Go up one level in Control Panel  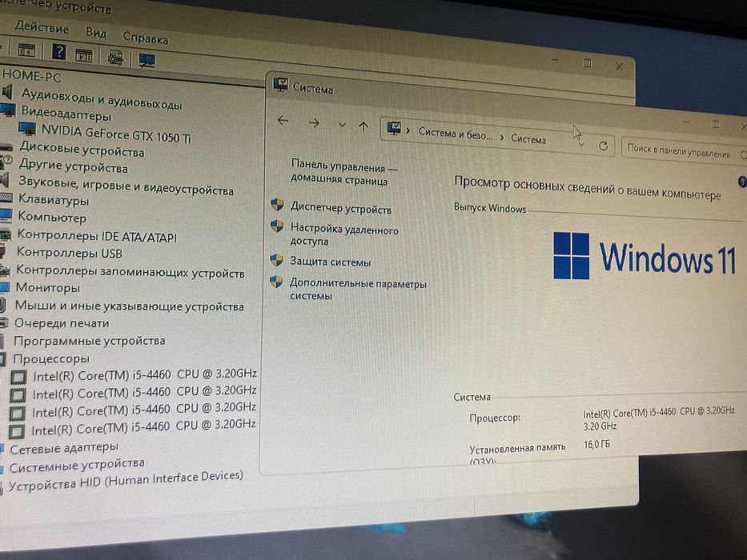[363, 126]
